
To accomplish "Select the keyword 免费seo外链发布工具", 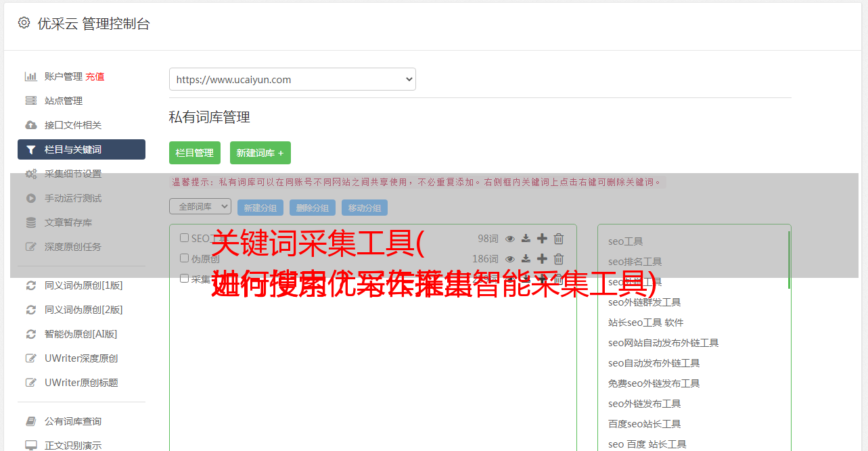I will (654, 383).
